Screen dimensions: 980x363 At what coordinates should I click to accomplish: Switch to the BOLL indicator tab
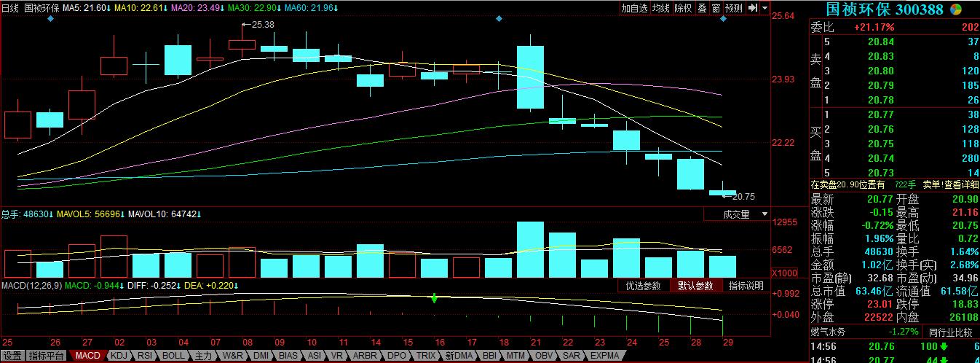[173, 356]
